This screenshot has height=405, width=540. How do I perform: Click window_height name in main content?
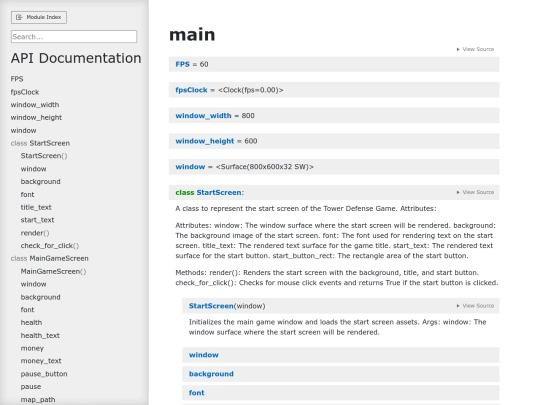[x=205, y=141]
